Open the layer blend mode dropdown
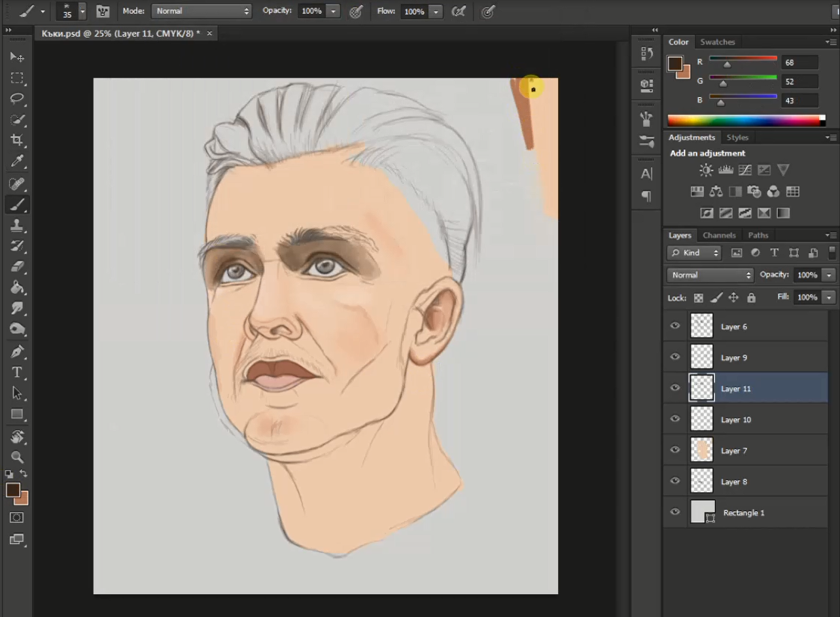 pos(710,275)
